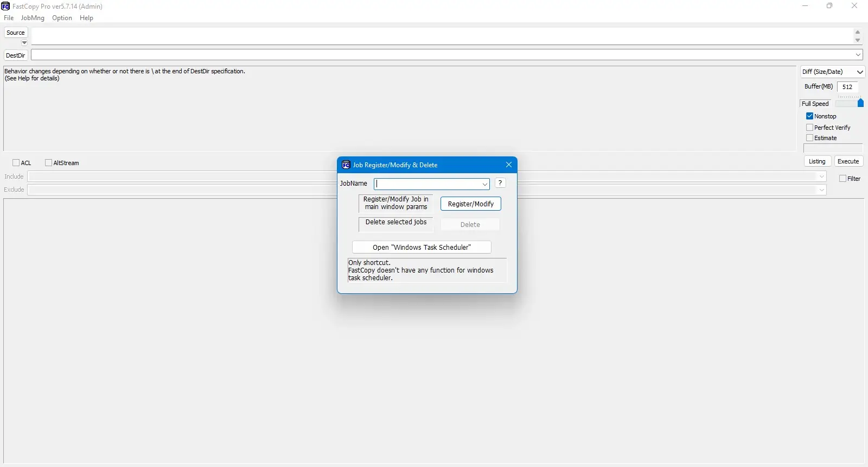Click the "Buffer(MB)" label
868x467 pixels.
(819, 86)
